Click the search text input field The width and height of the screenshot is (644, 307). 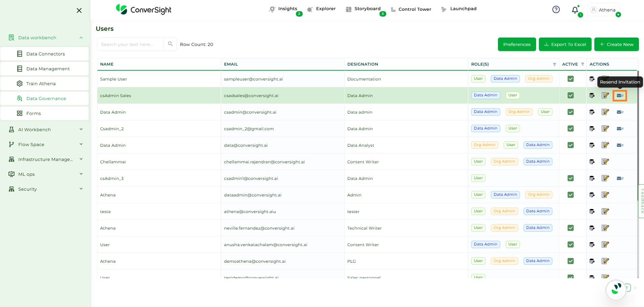(x=130, y=44)
